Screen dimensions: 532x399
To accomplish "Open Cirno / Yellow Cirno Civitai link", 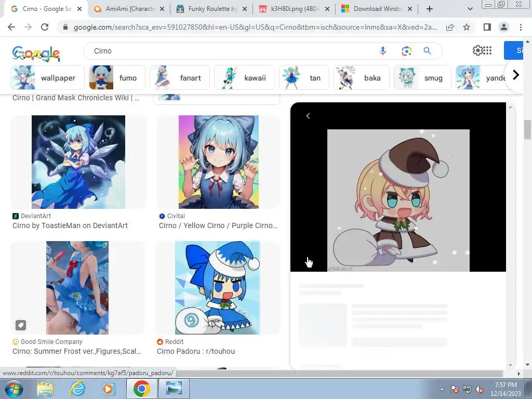I will [x=218, y=225].
